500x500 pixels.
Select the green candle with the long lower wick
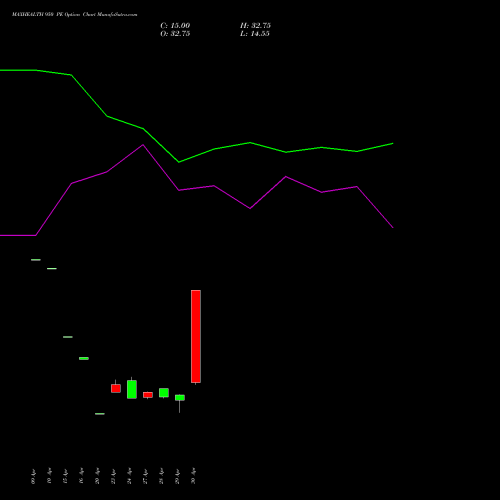180,398
